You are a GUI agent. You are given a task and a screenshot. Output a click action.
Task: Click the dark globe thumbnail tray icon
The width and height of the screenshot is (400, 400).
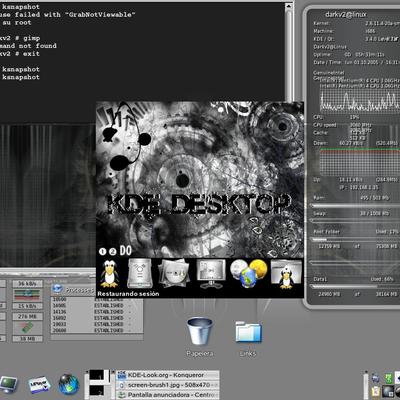pos(388,391)
